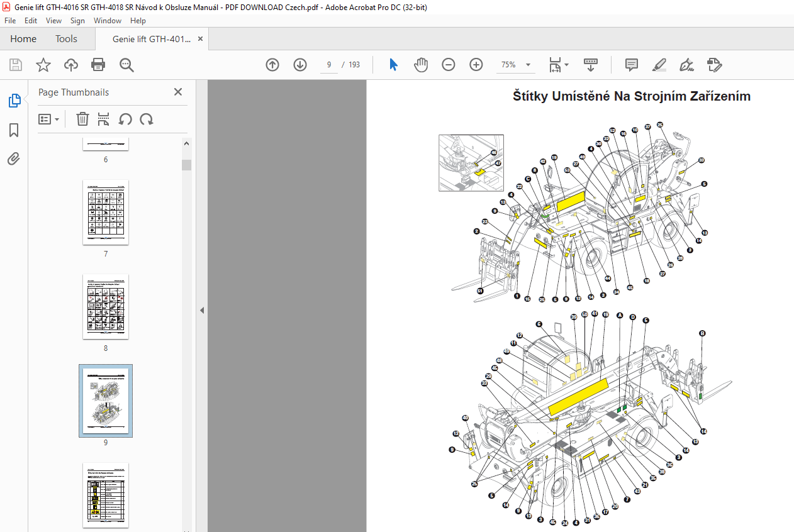
Task: Click the Save file icon
Action: (16, 65)
